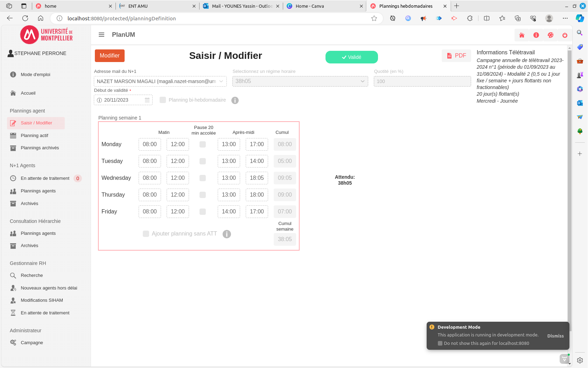Click Monday's morning start time 08:00

pos(150,144)
